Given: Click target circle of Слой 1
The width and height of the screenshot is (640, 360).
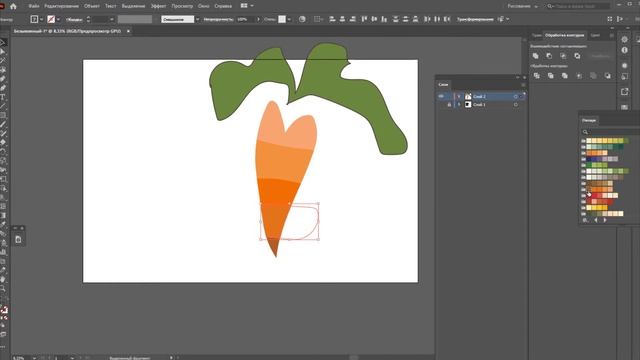Looking at the screenshot, I should pos(516,105).
